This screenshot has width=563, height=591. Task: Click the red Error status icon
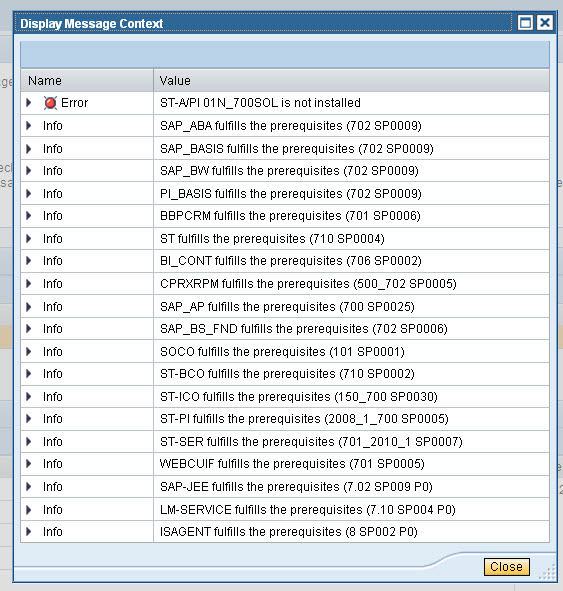click(50, 103)
